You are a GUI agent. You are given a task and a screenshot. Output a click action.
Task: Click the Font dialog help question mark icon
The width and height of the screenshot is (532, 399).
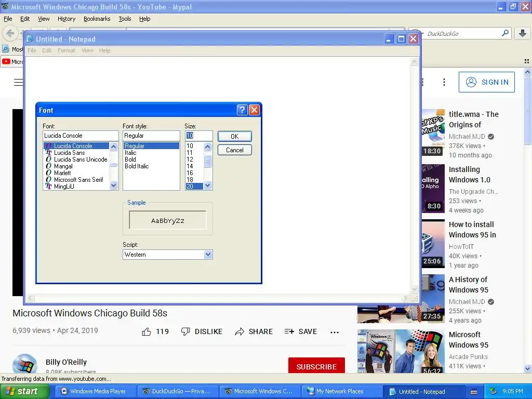pos(242,110)
